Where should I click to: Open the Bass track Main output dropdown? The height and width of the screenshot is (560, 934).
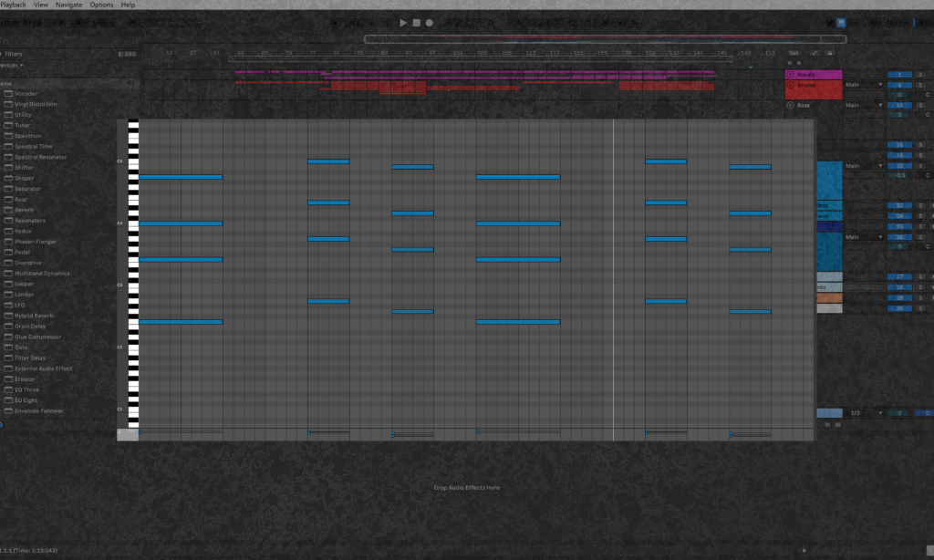point(863,106)
